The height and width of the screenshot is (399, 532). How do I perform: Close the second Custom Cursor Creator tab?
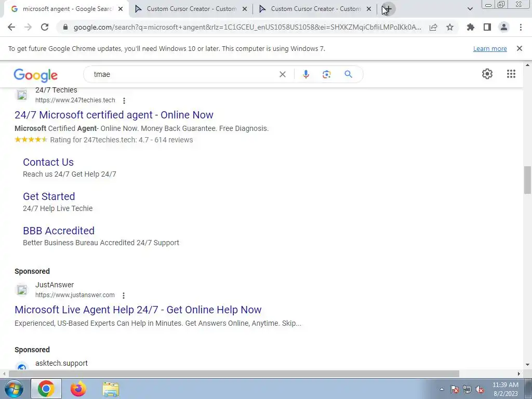click(369, 9)
